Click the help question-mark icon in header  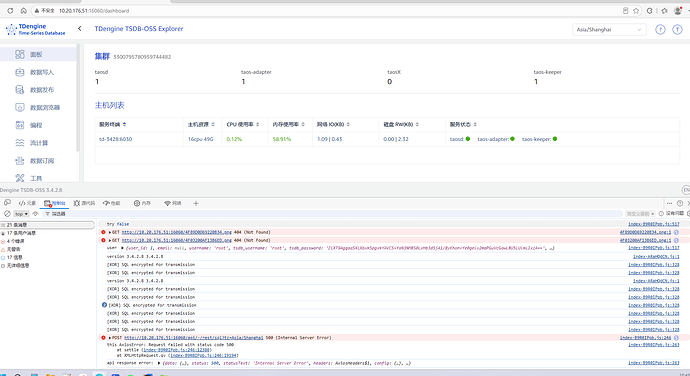click(660, 29)
